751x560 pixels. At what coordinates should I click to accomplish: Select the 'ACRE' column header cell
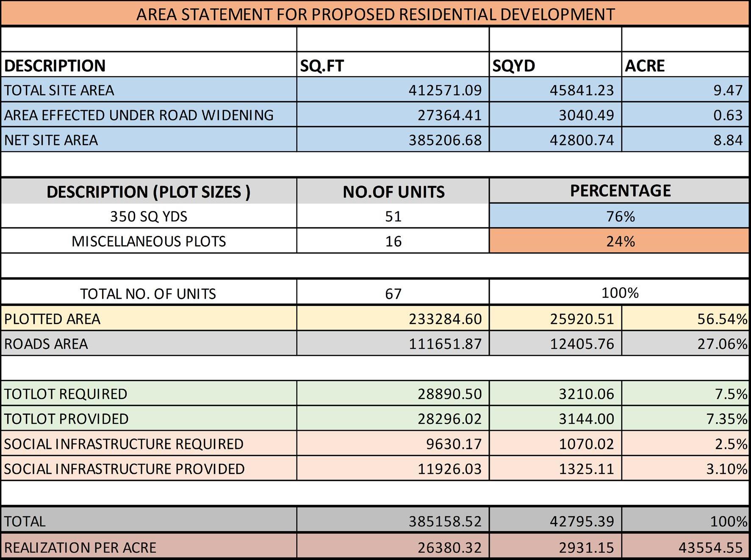pos(685,64)
